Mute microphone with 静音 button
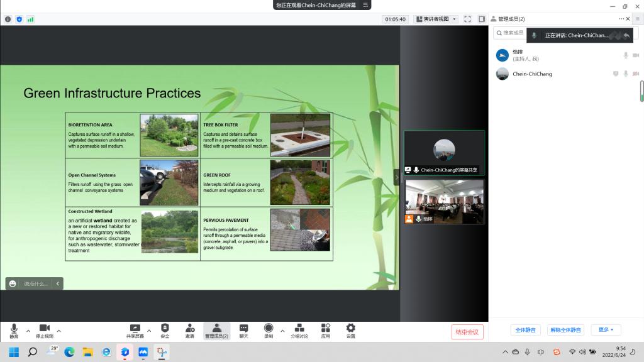Viewport: 644px width, 362px height. click(x=14, y=331)
